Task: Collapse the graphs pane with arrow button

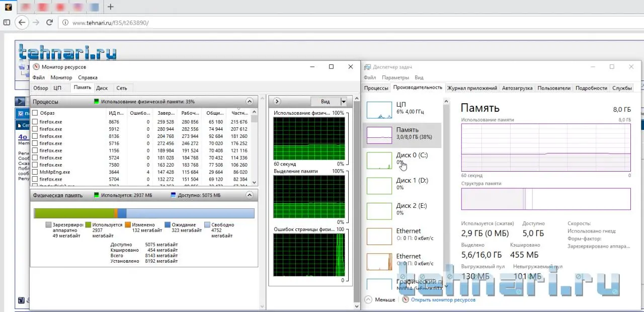Action: 277,102
